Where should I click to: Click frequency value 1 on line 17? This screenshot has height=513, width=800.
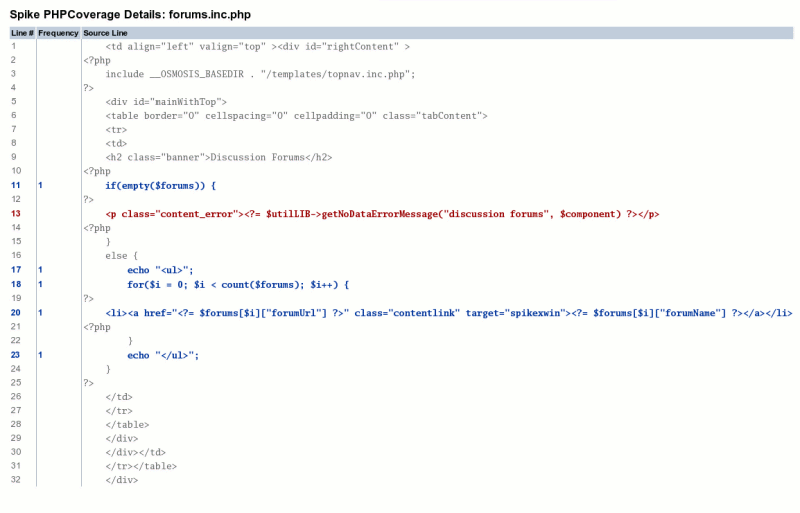[40, 270]
